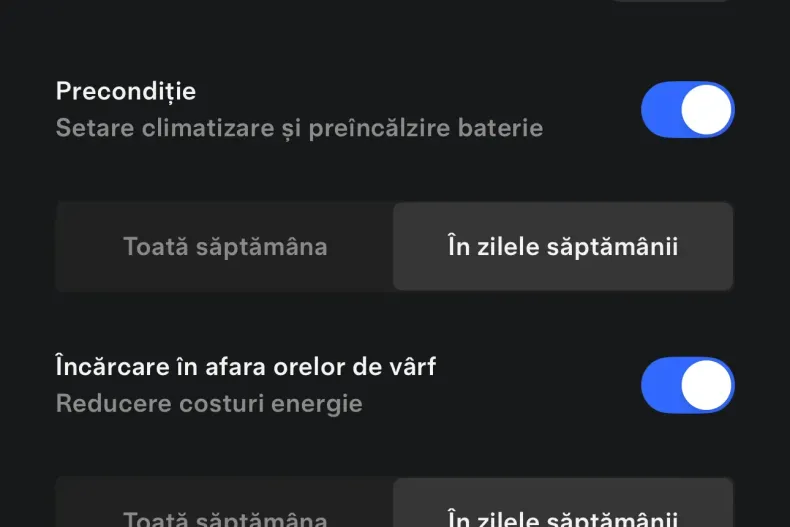The image size is (790, 527).
Task: Pick În zilele săptămânii for off-peak charging
Action: coord(563,514)
